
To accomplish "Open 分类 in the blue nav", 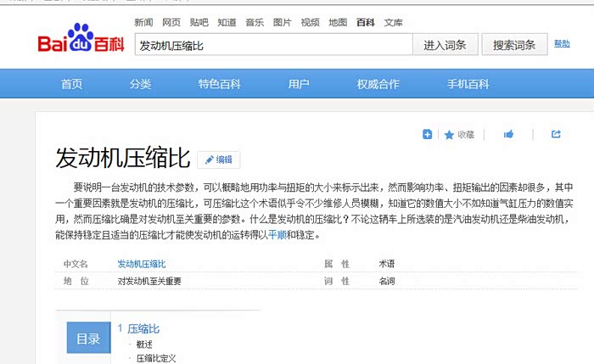I will tap(140, 84).
